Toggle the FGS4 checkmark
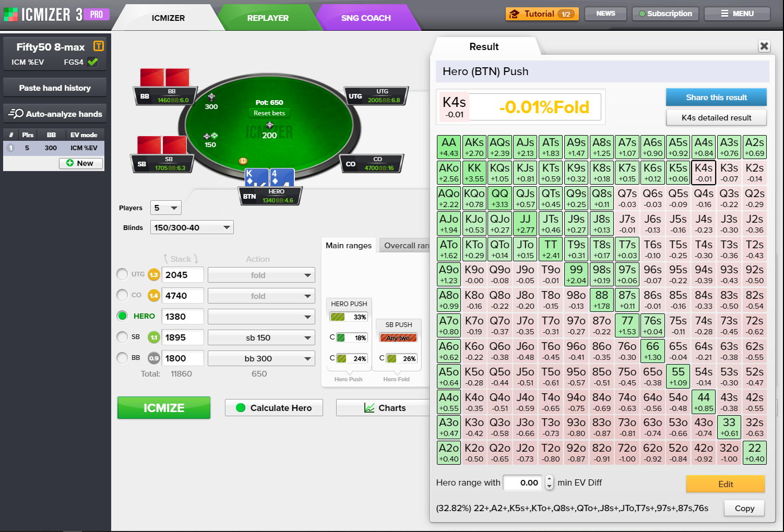This screenshot has width=784, height=532. pos(93,62)
